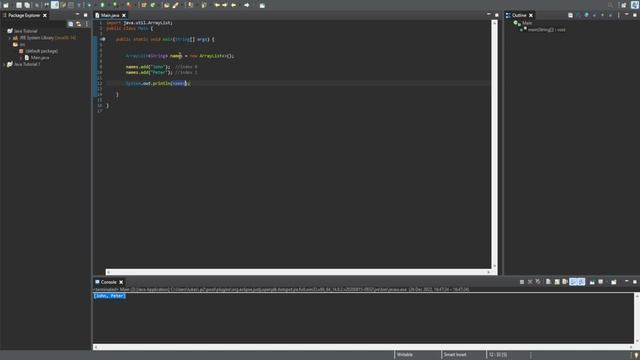This screenshot has width=640, height=360.
Task: Click the Display Selected Console icon
Action: point(601,282)
